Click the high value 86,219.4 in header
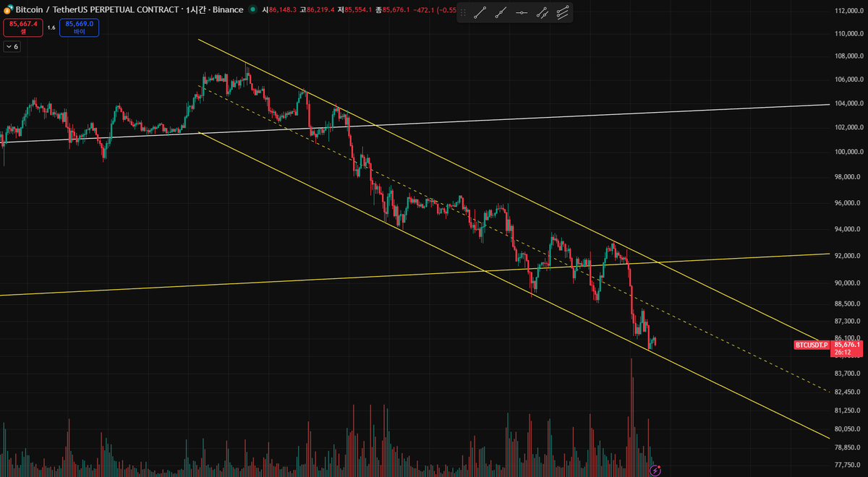This screenshot has height=477, width=868. [x=321, y=9]
